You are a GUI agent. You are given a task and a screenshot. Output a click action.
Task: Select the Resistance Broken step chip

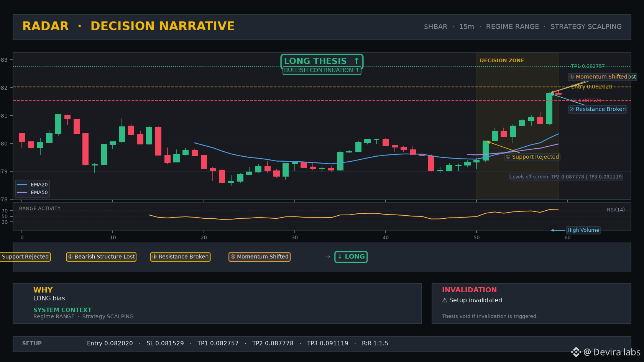[180, 257]
